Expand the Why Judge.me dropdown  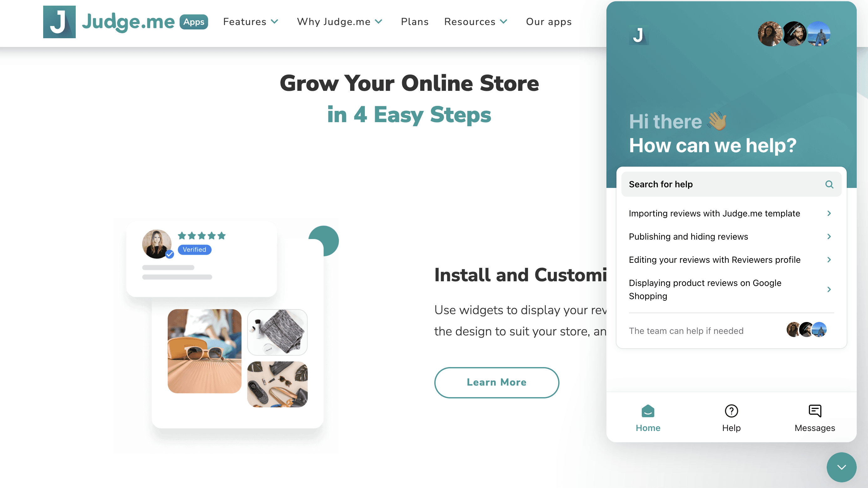[x=340, y=22]
